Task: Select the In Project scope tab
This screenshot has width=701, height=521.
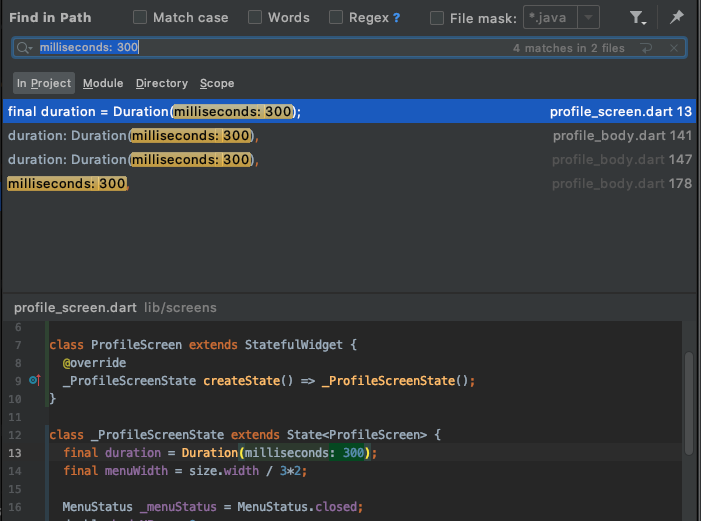Action: [x=44, y=83]
